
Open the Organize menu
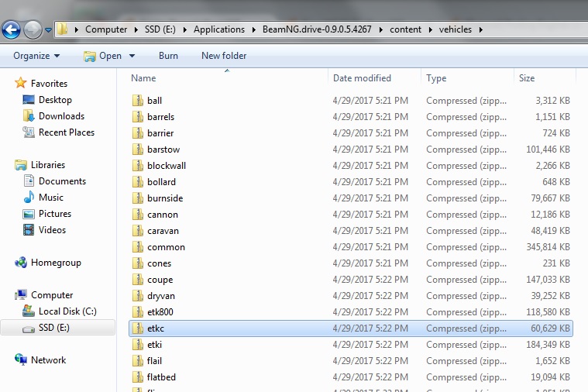pyautogui.click(x=36, y=56)
